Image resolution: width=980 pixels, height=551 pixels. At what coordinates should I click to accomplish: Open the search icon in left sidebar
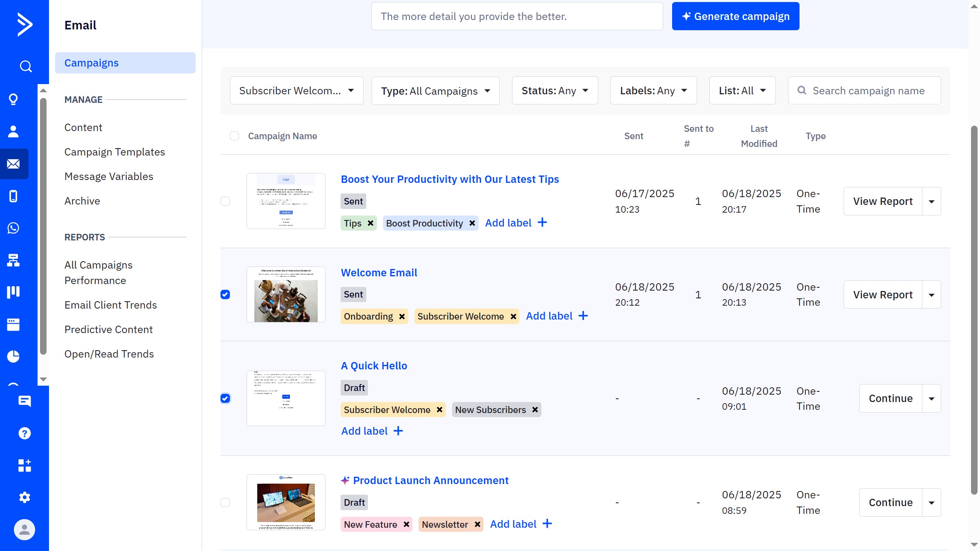tap(25, 66)
